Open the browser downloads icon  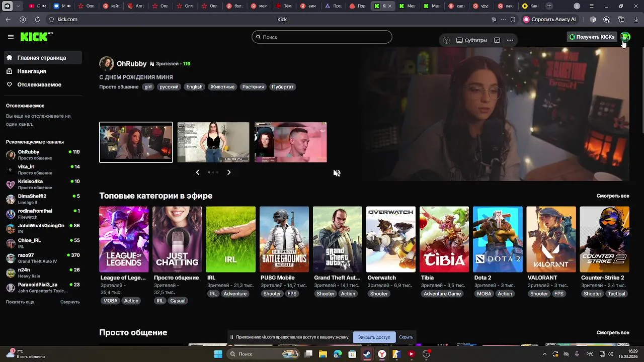636,19
